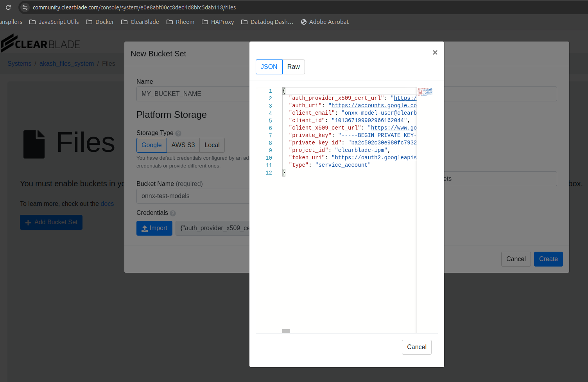
Task: Click the ClearBlade logo
Action: coord(40,43)
